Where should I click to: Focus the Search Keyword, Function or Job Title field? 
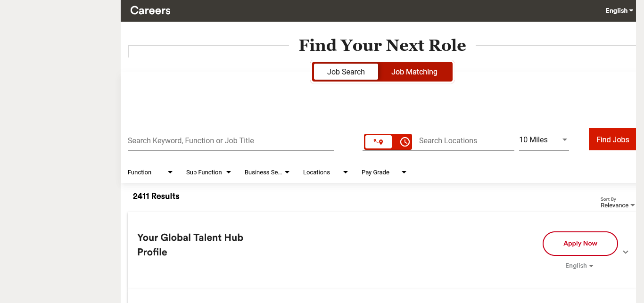tap(231, 141)
